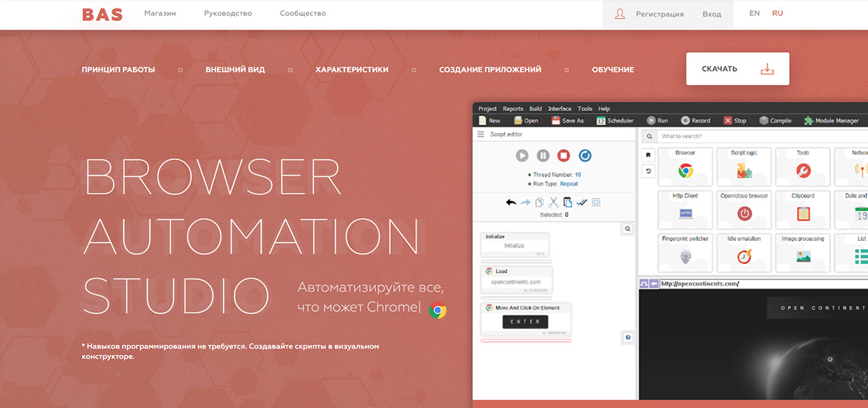Open the Scheduler from toolbar
The height and width of the screenshot is (408, 868).
615,121
